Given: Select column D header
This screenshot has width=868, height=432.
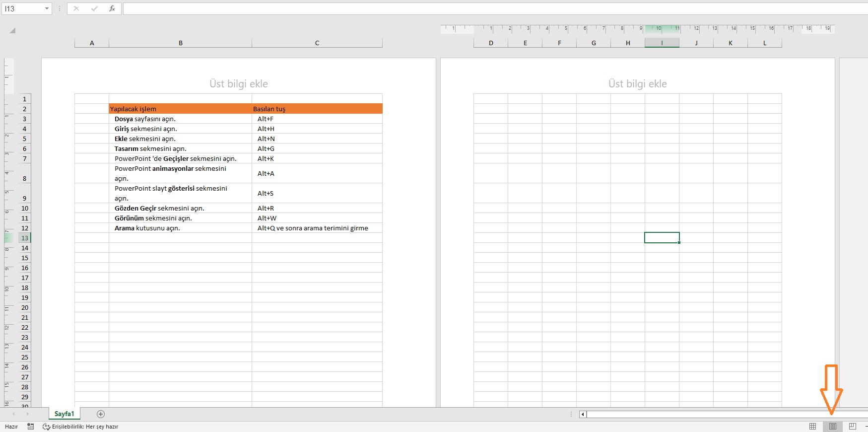Looking at the screenshot, I should pyautogui.click(x=491, y=43).
